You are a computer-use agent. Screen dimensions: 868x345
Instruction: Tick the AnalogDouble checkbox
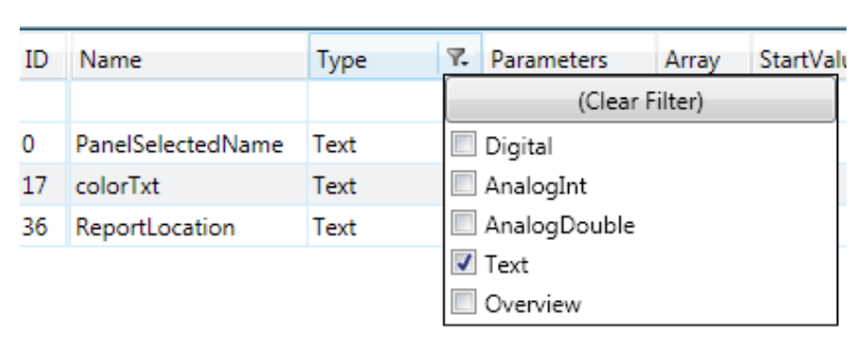tap(463, 224)
